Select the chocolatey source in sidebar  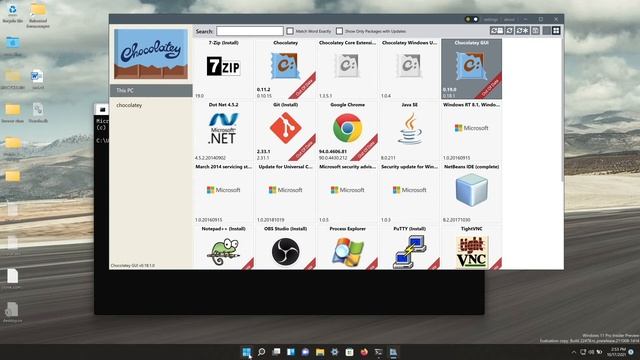(151, 105)
